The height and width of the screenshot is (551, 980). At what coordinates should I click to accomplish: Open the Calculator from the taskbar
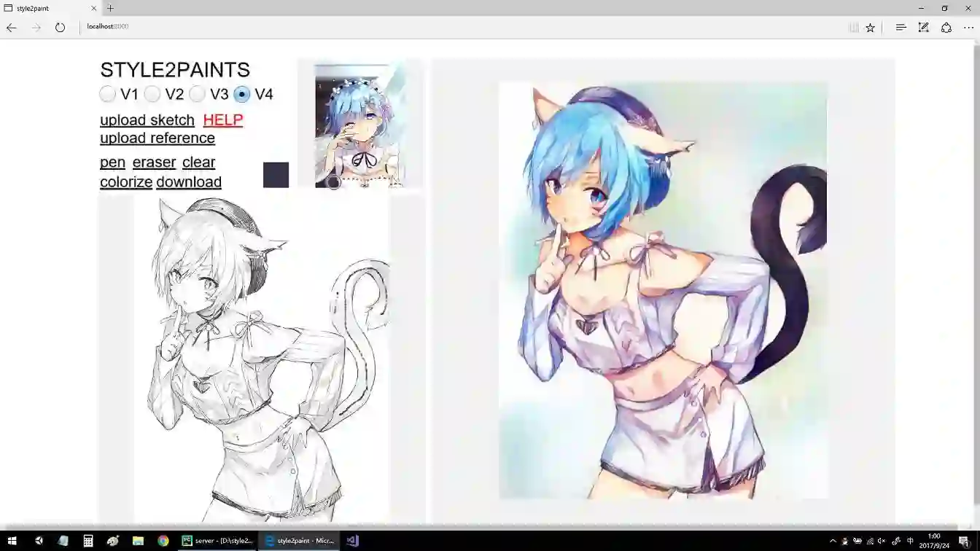(88, 541)
